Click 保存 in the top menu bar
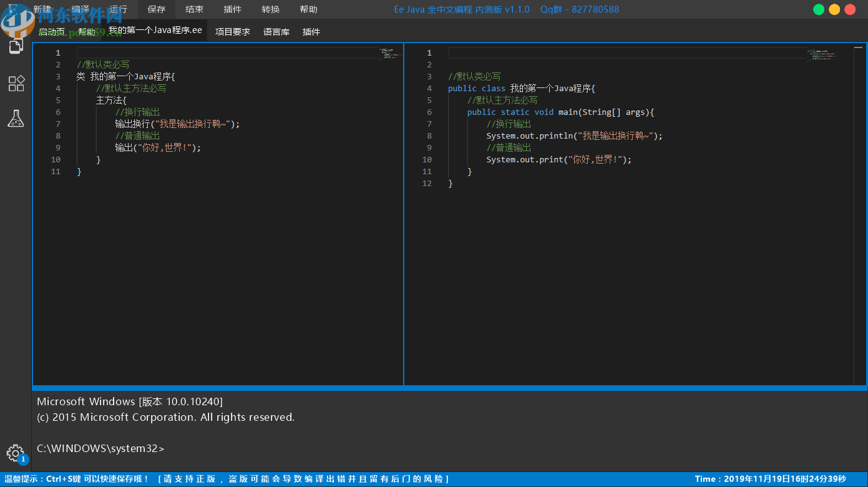The image size is (868, 487). pyautogui.click(x=156, y=9)
